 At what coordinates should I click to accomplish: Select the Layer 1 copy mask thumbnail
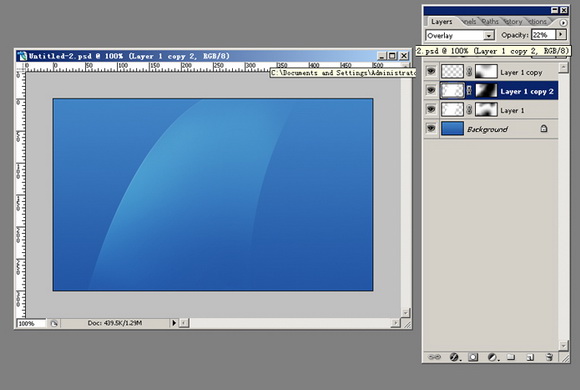[486, 71]
